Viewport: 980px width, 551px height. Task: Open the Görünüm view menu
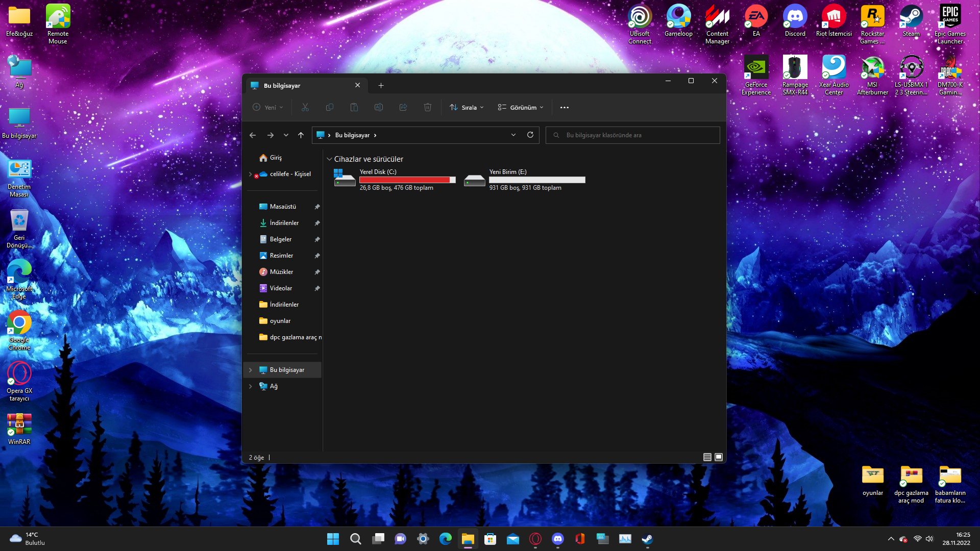coord(521,108)
